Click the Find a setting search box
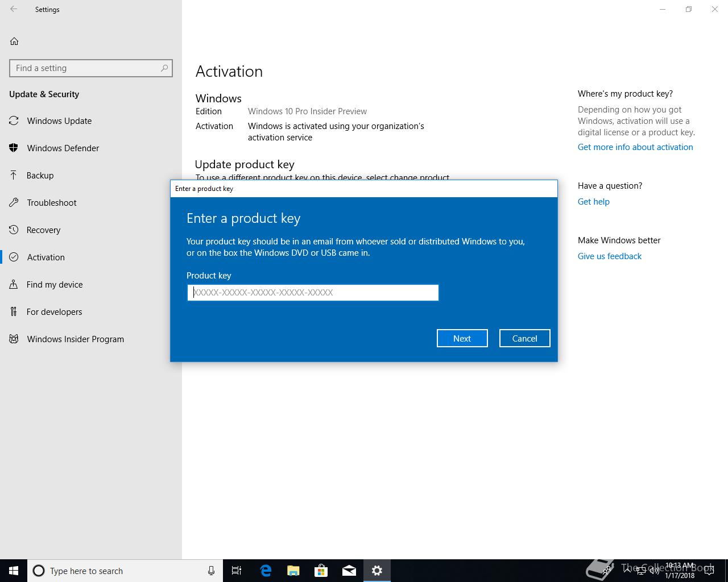This screenshot has width=728, height=582. pos(91,68)
